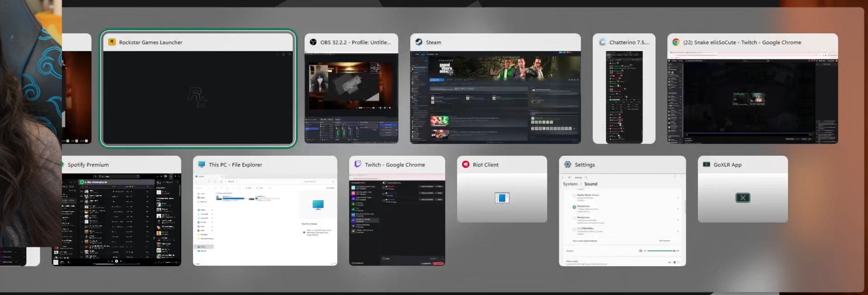Click the Settings gear icon
Viewport: 868px width, 295px height.
[x=568, y=164]
